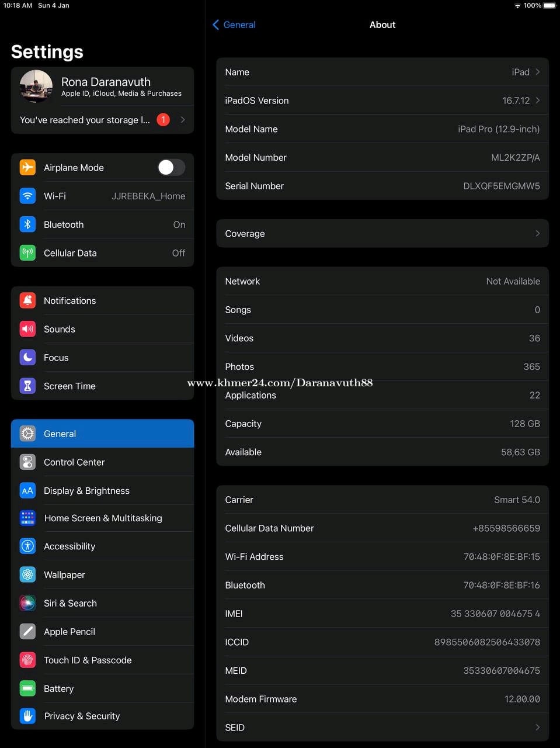Open Notifications via the red bell icon
Image resolution: width=560 pixels, height=748 pixels.
pos(27,300)
